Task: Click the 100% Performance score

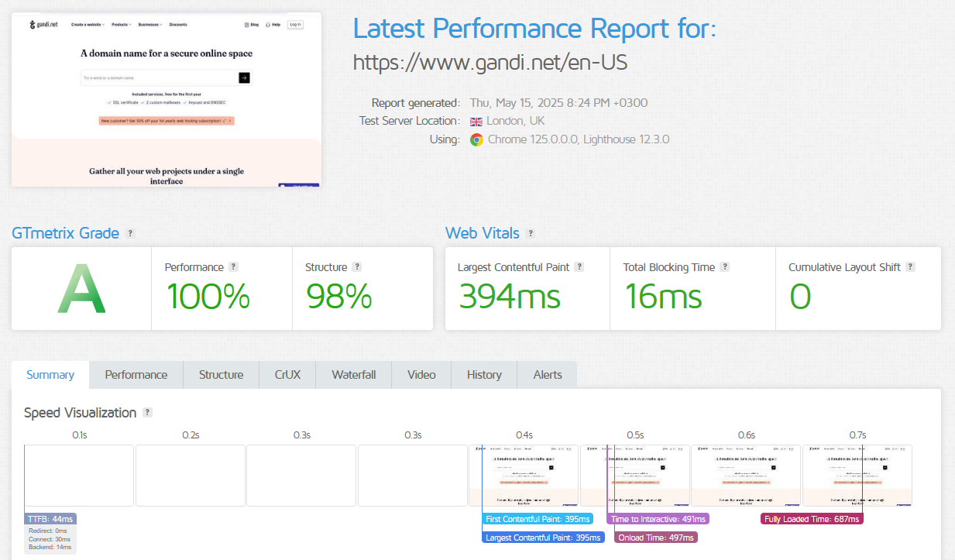Action: [208, 297]
